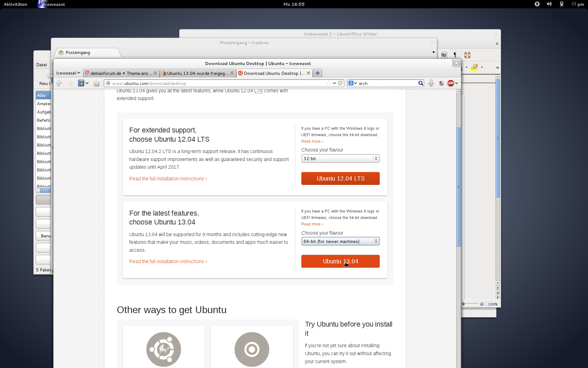Open the 64-bit flavour dropdown for 13.04

point(340,241)
